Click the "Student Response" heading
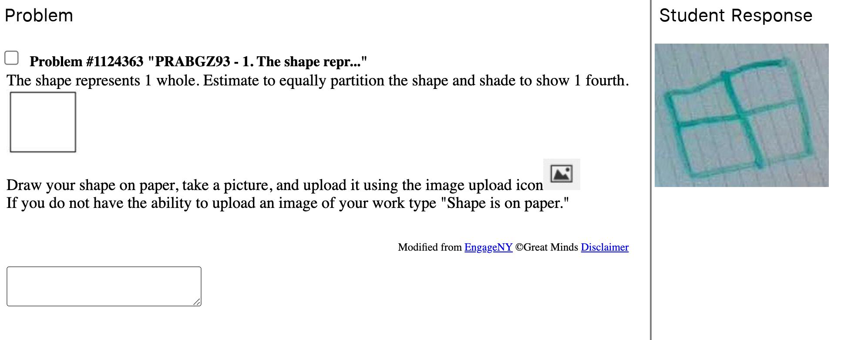The width and height of the screenshot is (868, 340). (735, 16)
